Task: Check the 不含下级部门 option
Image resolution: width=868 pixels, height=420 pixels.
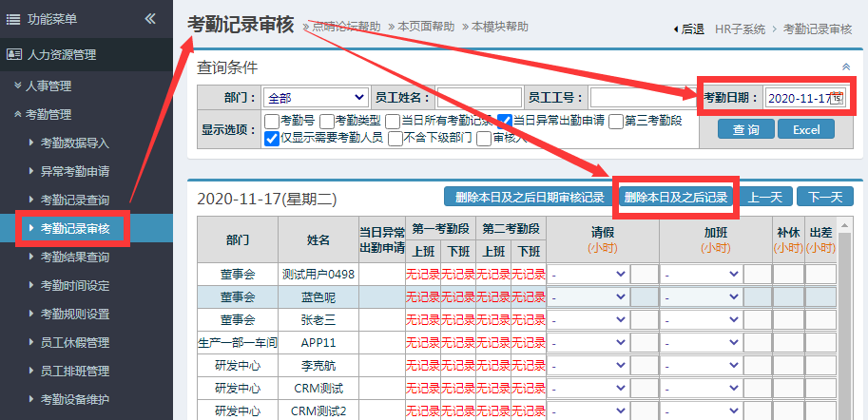Action: click(x=395, y=138)
